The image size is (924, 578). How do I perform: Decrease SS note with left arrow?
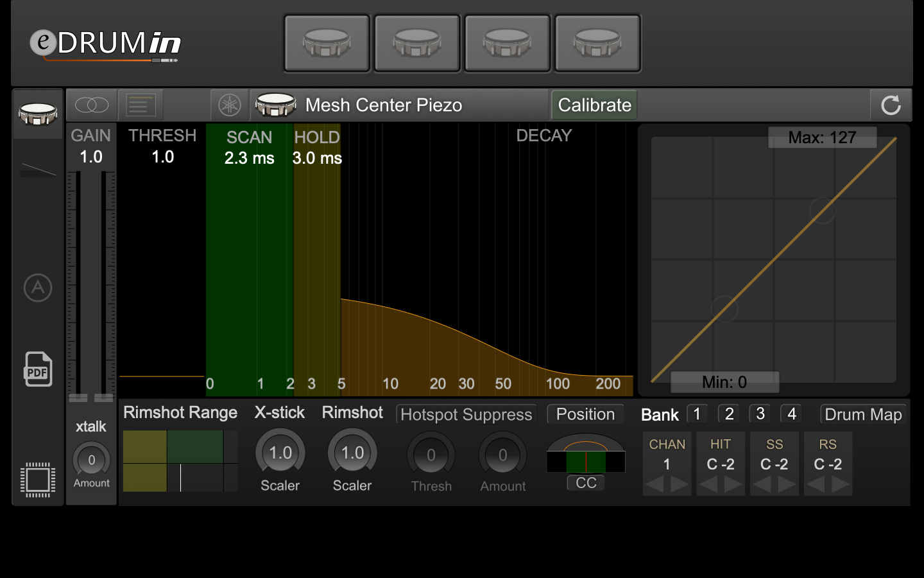click(x=762, y=485)
